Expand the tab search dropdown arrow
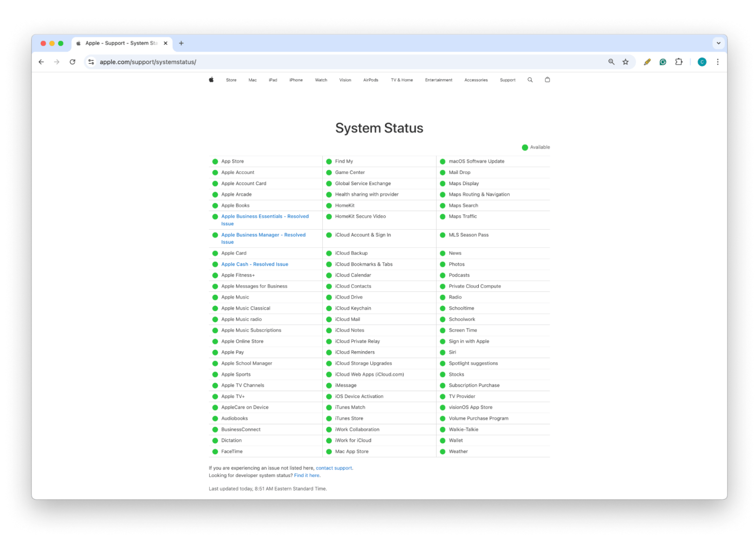The image size is (756, 545). point(718,43)
